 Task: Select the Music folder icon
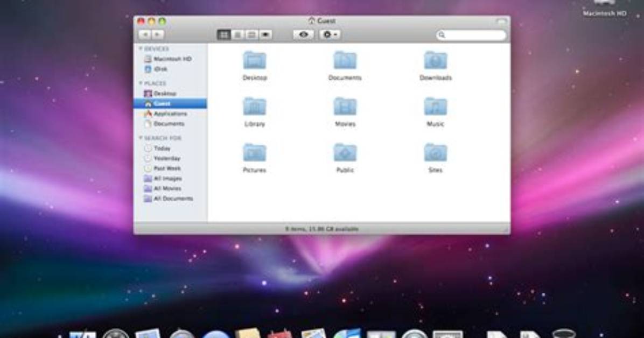tap(436, 107)
